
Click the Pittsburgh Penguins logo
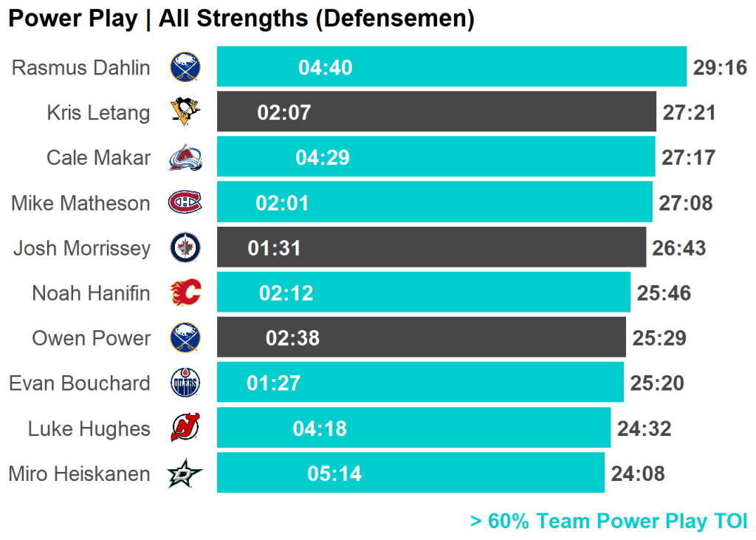(185, 112)
